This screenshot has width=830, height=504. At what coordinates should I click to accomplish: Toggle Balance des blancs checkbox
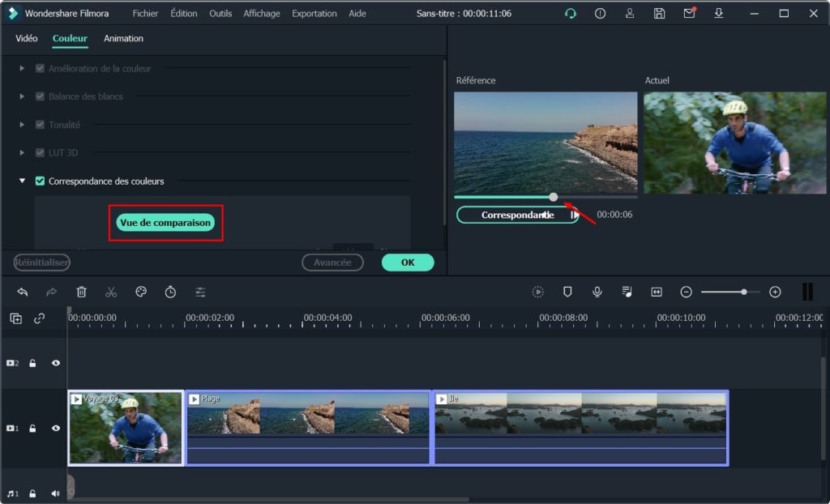[x=40, y=96]
